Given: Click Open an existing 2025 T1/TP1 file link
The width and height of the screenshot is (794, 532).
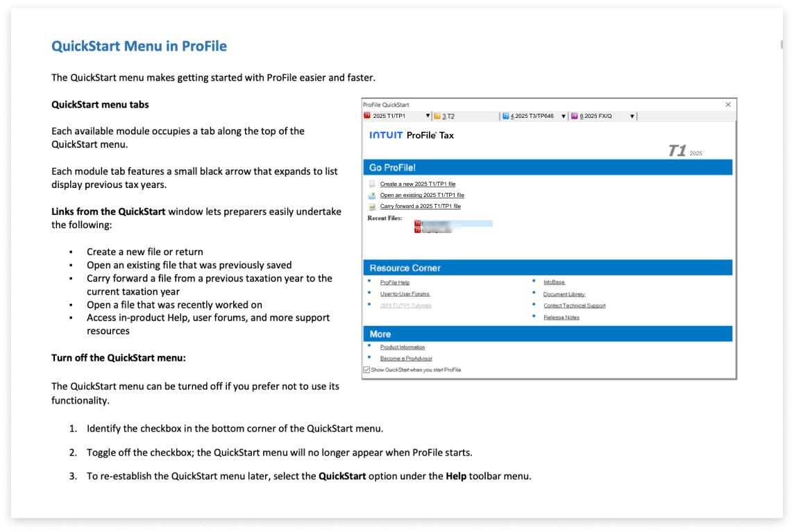Looking at the screenshot, I should (422, 195).
